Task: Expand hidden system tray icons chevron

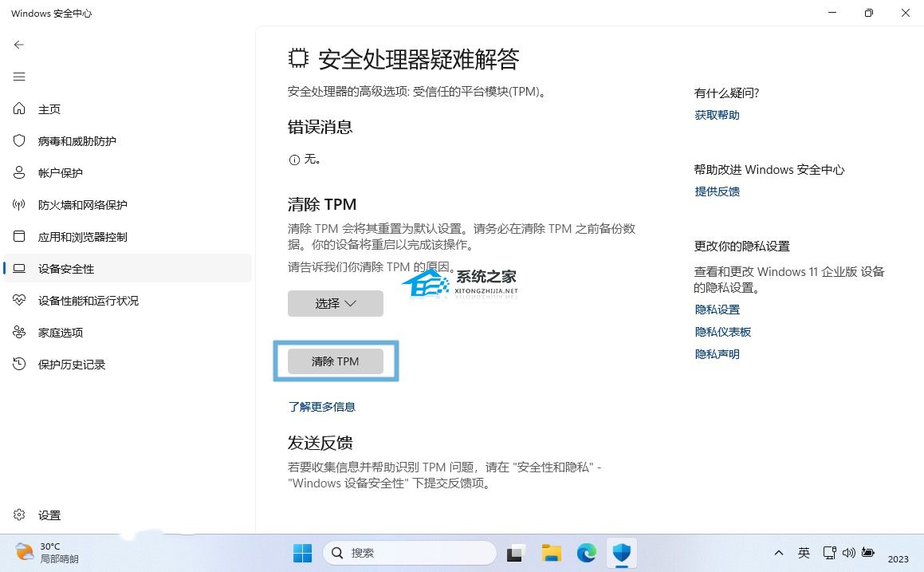Action: pyautogui.click(x=779, y=552)
